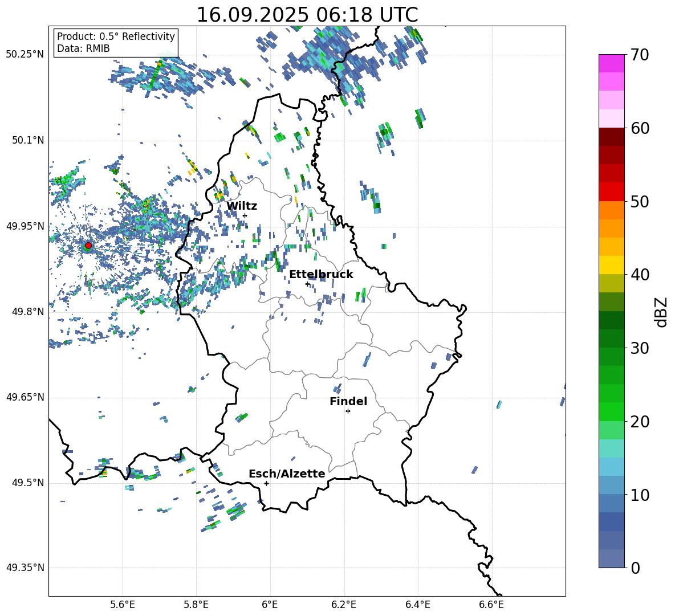Click the Wiltz station label
The image size is (675, 616).
[x=242, y=206]
